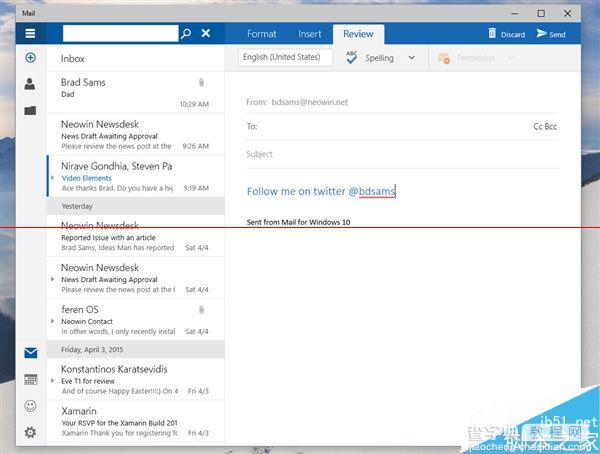The width and height of the screenshot is (600, 454).
Task: Open the Spelling dropdown arrow
Action: (412, 58)
